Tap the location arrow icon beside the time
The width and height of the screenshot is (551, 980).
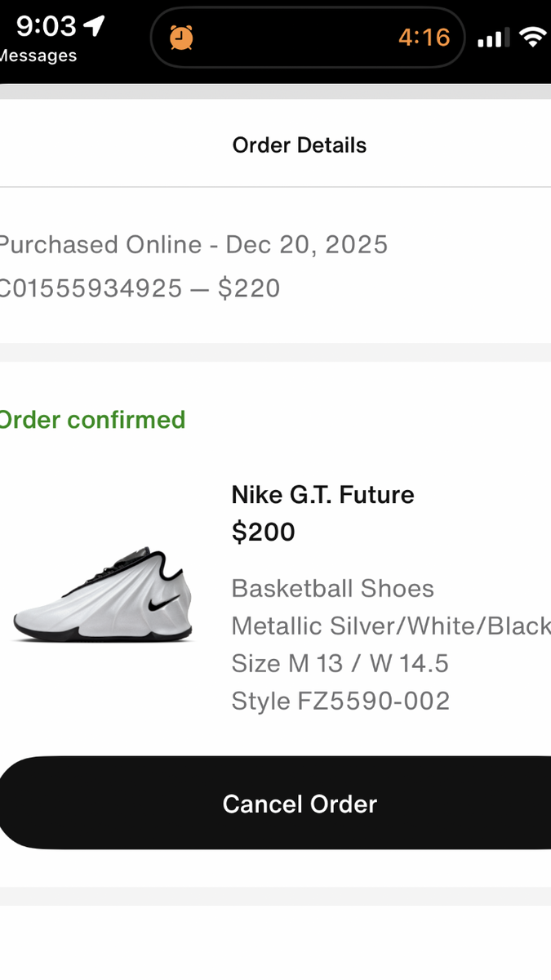point(95,27)
